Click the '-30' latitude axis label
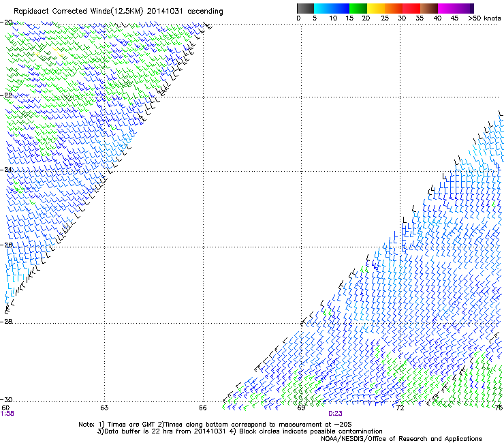 (6, 399)
